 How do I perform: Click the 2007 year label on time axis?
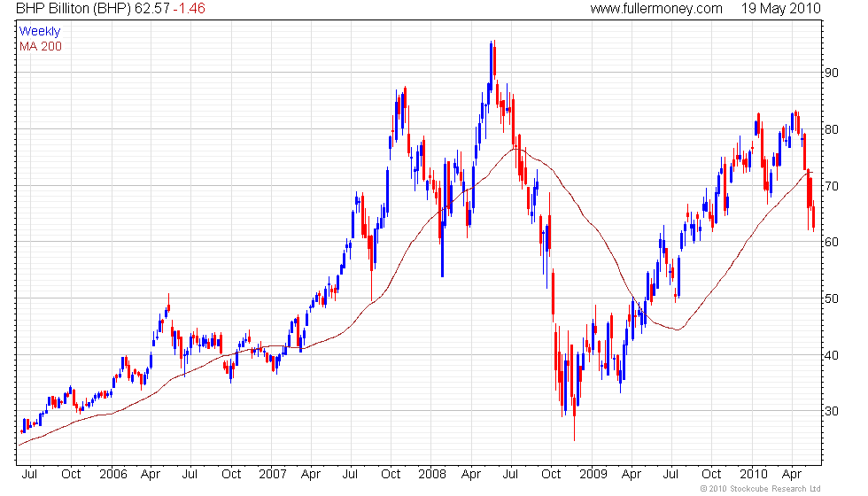[x=273, y=475]
